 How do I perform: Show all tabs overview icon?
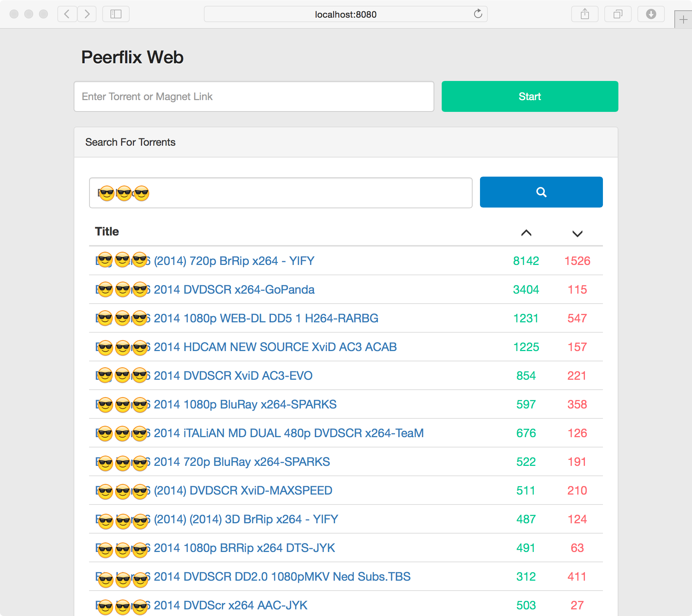[x=618, y=14]
